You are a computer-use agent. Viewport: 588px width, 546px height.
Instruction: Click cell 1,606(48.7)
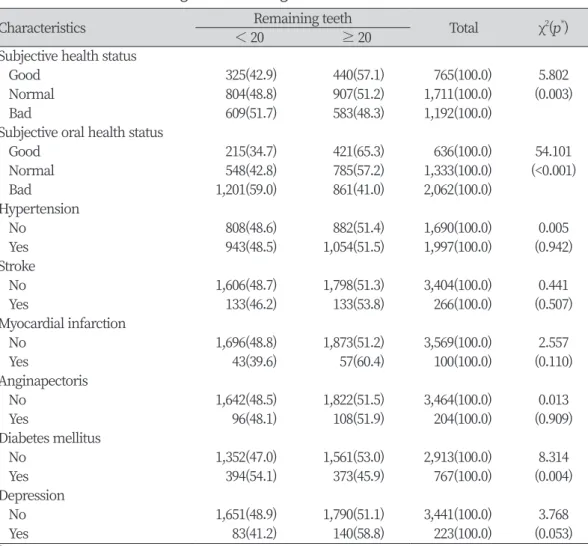pos(246,285)
